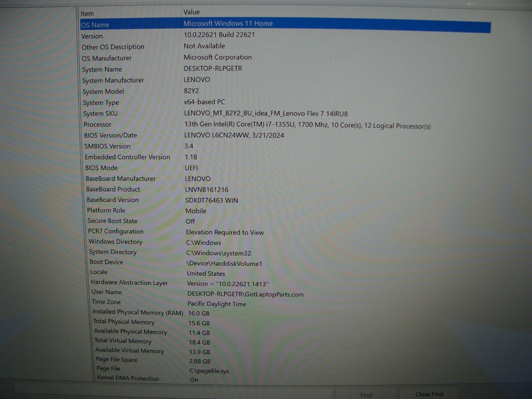Click the 'C:\pagefile.sys' value
532x399 pixels.
tap(209, 371)
